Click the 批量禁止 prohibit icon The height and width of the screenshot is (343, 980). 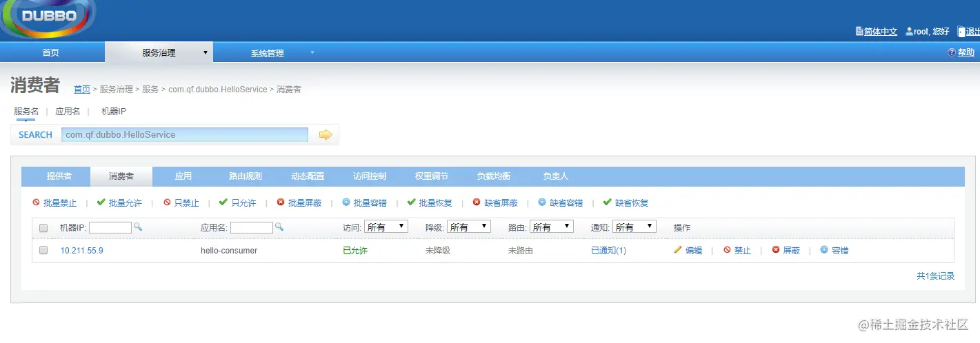click(36, 202)
